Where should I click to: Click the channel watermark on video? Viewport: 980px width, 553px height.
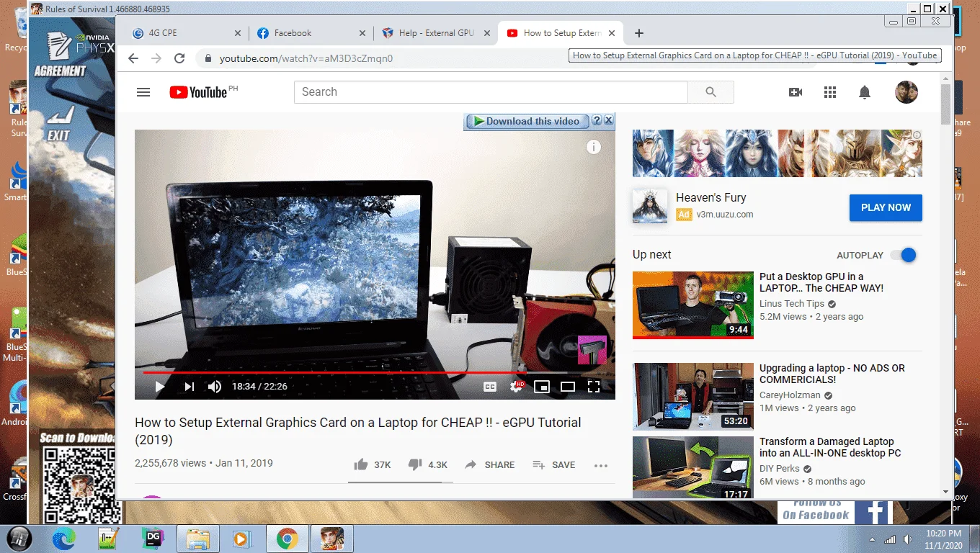592,351
